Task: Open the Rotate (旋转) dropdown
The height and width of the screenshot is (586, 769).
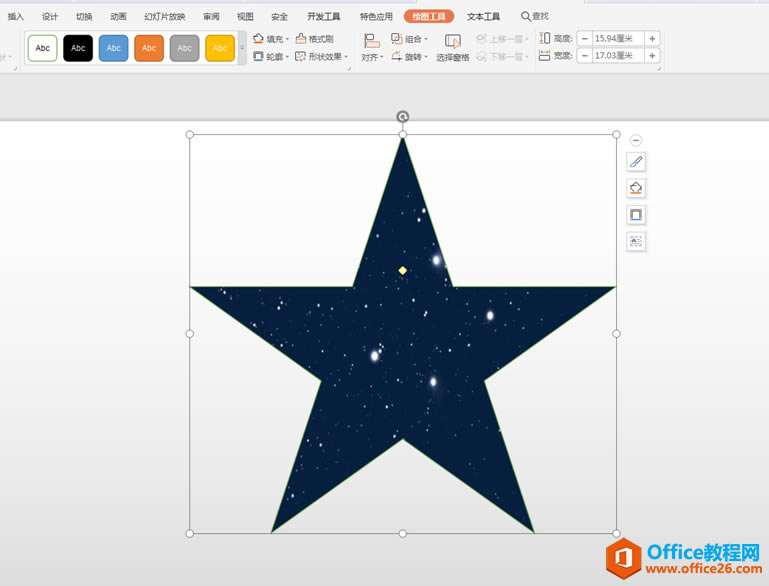Action: [410, 57]
